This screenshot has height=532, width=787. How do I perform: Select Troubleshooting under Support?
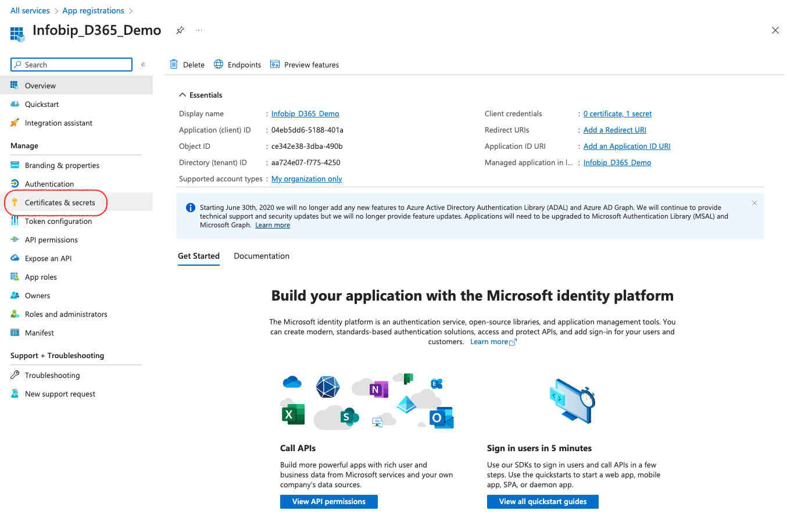click(76, 375)
